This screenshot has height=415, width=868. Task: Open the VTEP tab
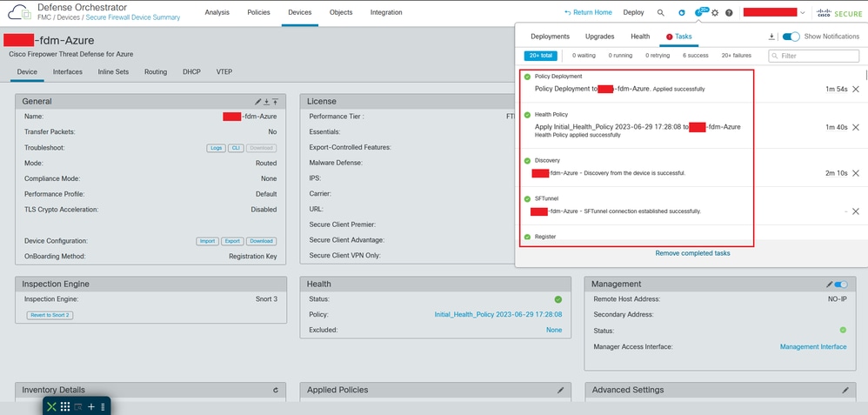coord(224,72)
